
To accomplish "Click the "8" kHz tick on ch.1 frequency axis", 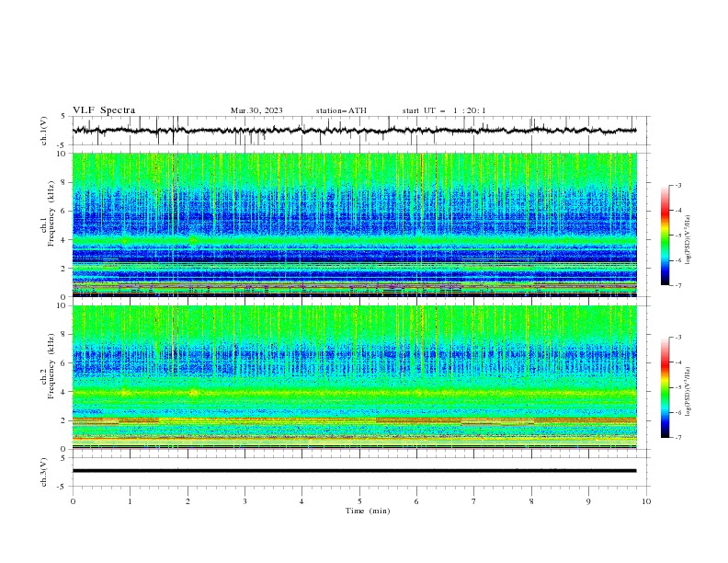I will pyautogui.click(x=64, y=182).
